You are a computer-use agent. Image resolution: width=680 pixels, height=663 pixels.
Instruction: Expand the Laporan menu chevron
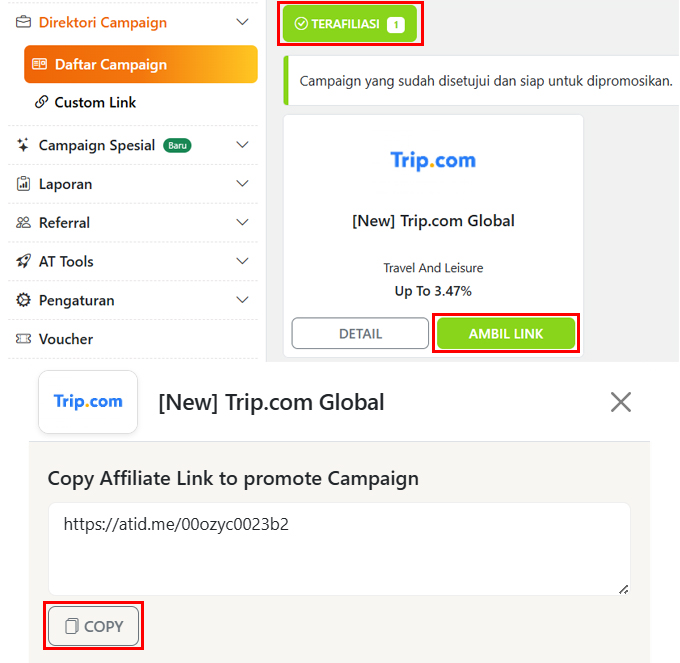click(241, 184)
